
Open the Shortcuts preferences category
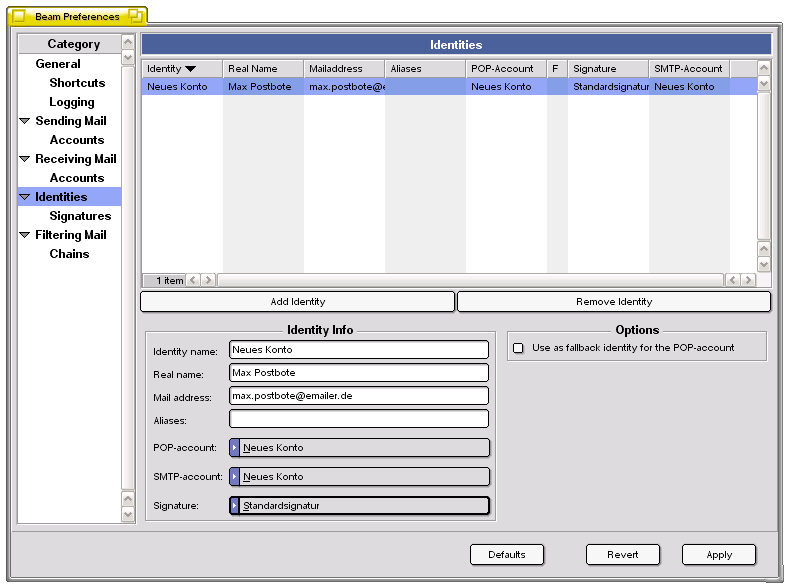77,83
